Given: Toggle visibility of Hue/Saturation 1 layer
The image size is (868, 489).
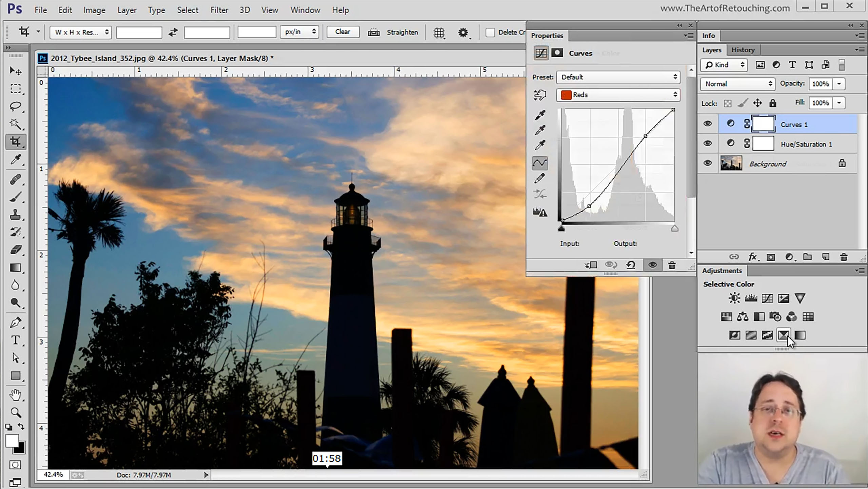Looking at the screenshot, I should coord(708,144).
